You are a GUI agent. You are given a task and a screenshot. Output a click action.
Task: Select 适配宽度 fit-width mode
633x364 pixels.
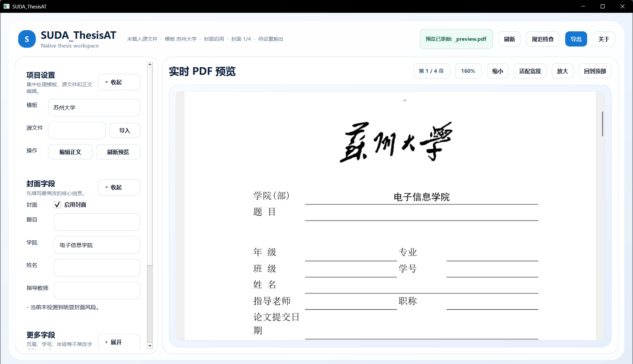coord(529,71)
